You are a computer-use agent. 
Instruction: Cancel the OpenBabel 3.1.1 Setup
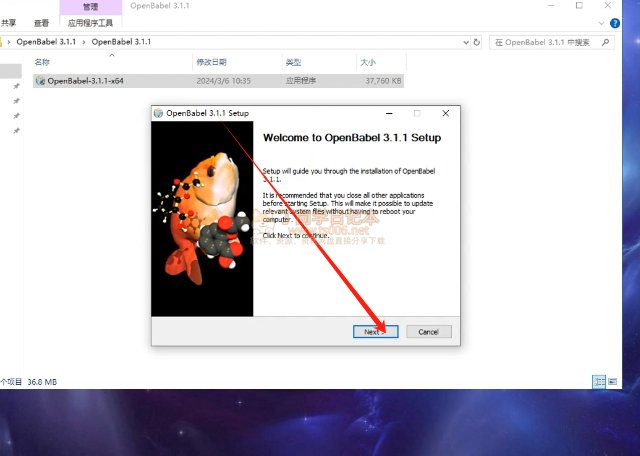click(429, 331)
